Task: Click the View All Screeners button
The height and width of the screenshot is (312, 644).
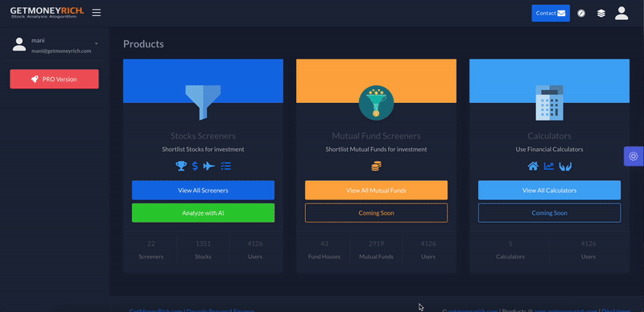Action: [203, 191]
